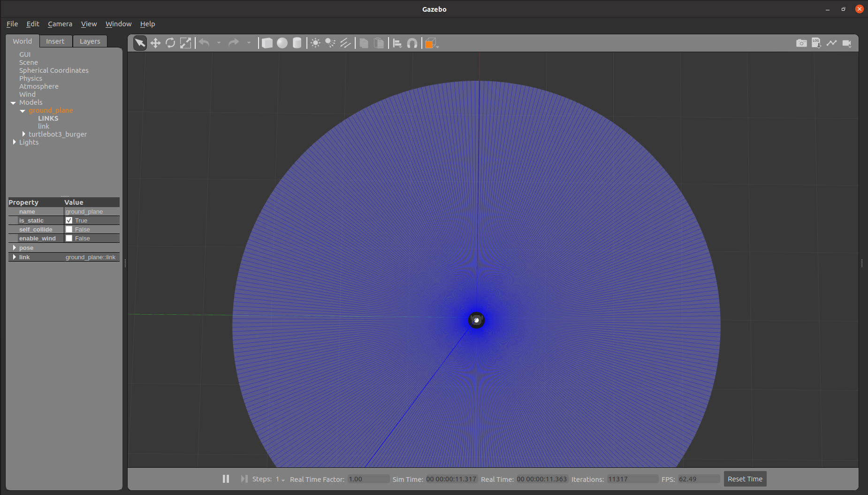Screen dimensions: 868x495
Task: Uncheck the is_static checkbox
Action: coord(69,220)
